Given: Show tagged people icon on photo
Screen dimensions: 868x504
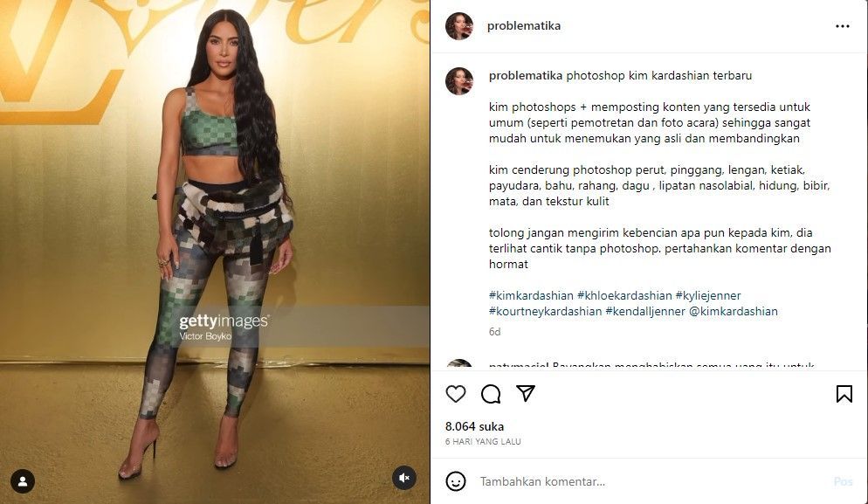Looking at the screenshot, I should [23, 481].
